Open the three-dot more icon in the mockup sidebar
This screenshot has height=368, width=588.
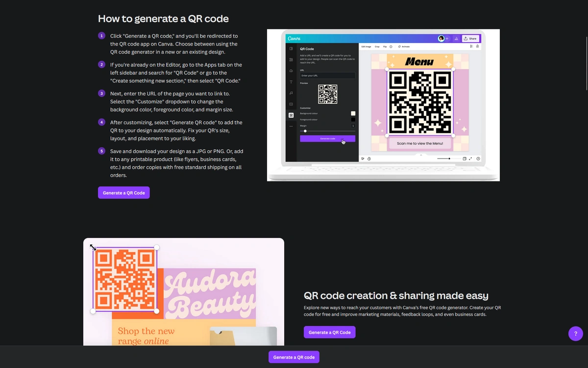coord(291,126)
